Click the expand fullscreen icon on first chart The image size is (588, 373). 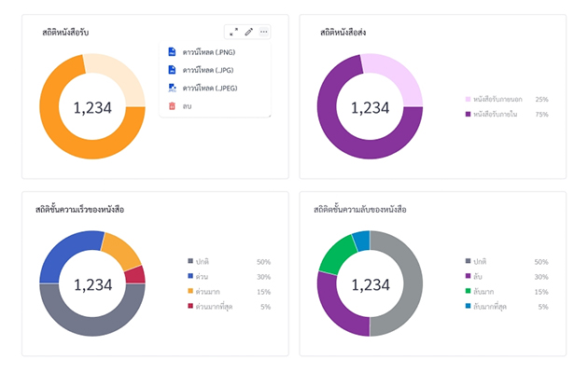point(234,32)
